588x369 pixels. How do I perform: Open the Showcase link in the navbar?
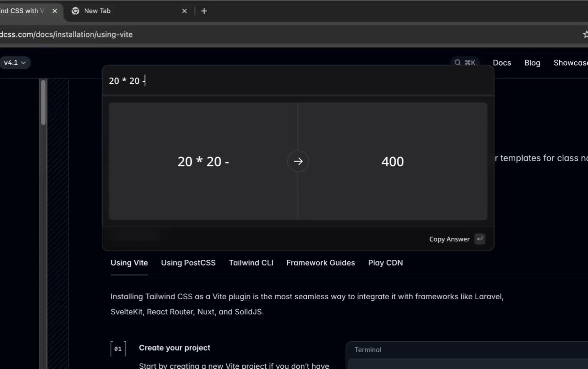(570, 63)
